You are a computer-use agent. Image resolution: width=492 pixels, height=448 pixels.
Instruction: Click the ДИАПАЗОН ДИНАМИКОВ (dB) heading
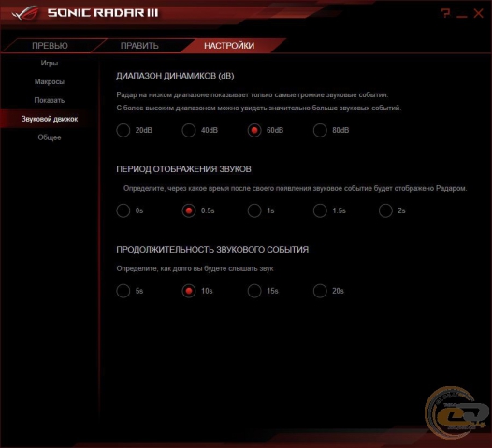pos(175,76)
